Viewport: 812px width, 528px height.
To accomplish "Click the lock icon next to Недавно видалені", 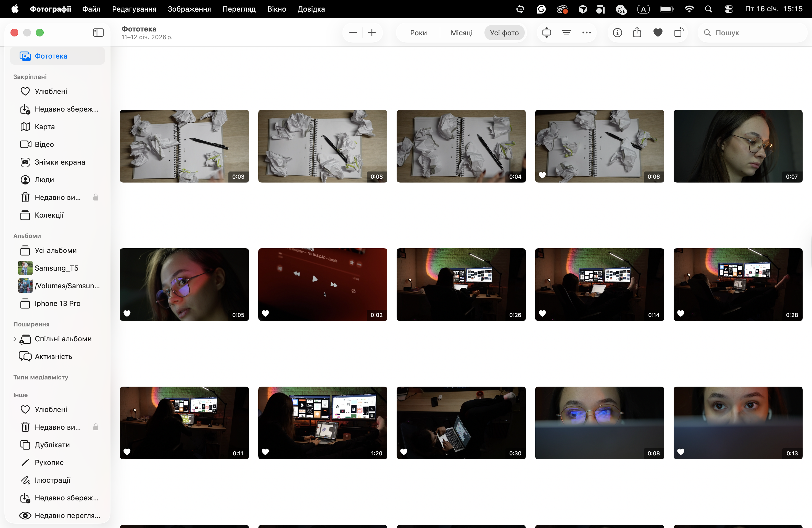I will tap(96, 197).
